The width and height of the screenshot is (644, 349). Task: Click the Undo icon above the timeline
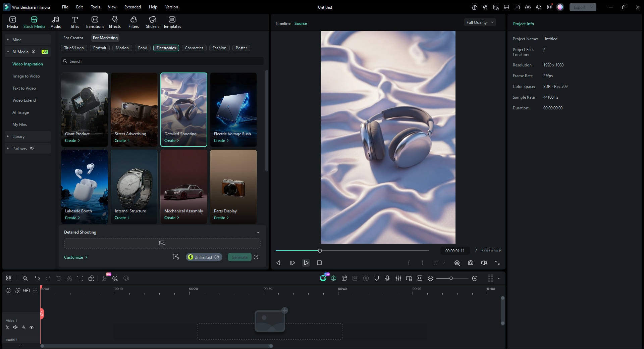[x=37, y=278]
